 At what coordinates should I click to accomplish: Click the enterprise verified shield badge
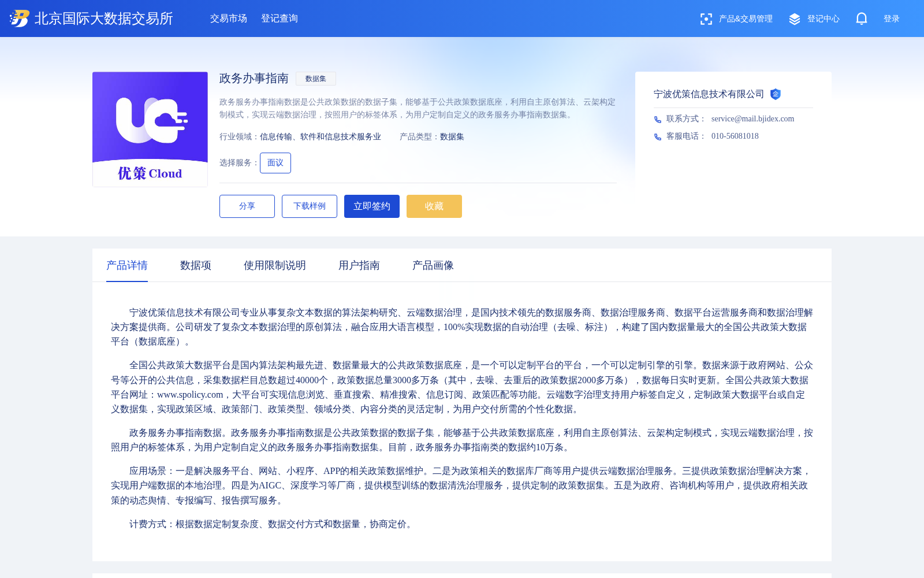pyautogui.click(x=776, y=94)
